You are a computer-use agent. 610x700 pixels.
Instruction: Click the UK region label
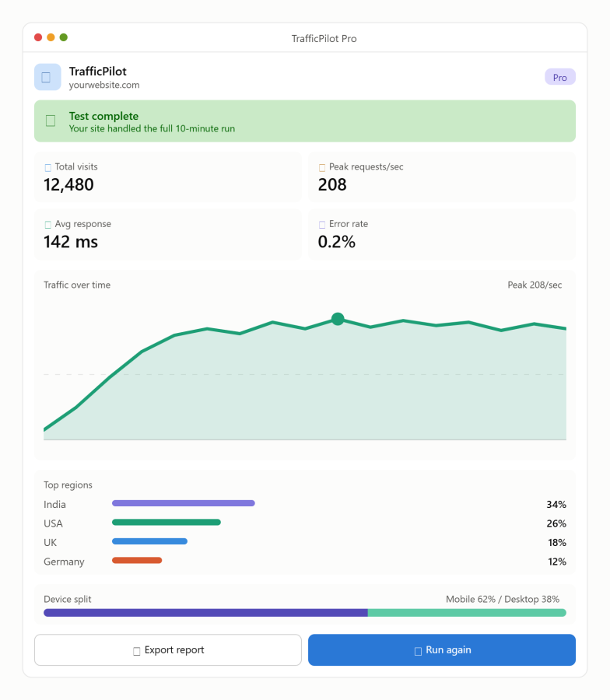tap(50, 543)
